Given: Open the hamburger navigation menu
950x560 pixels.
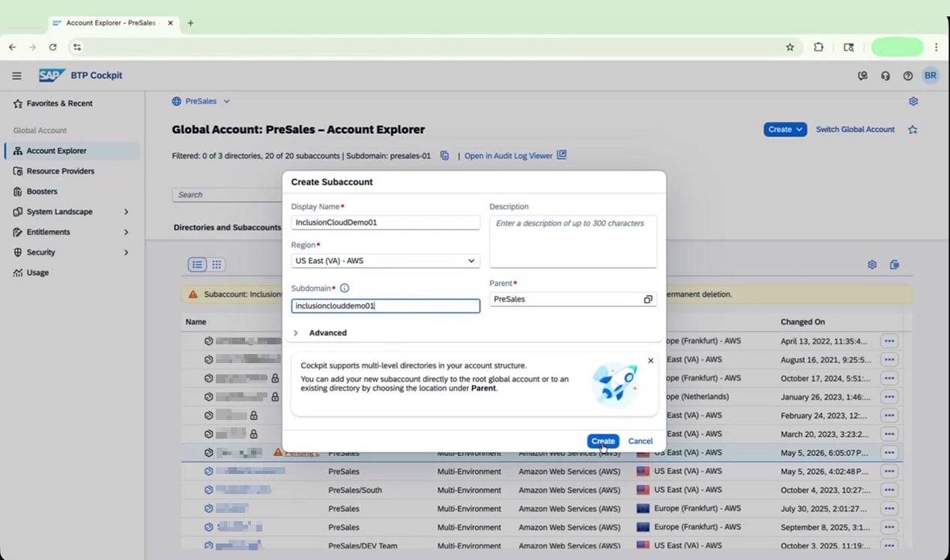Looking at the screenshot, I should point(16,76).
